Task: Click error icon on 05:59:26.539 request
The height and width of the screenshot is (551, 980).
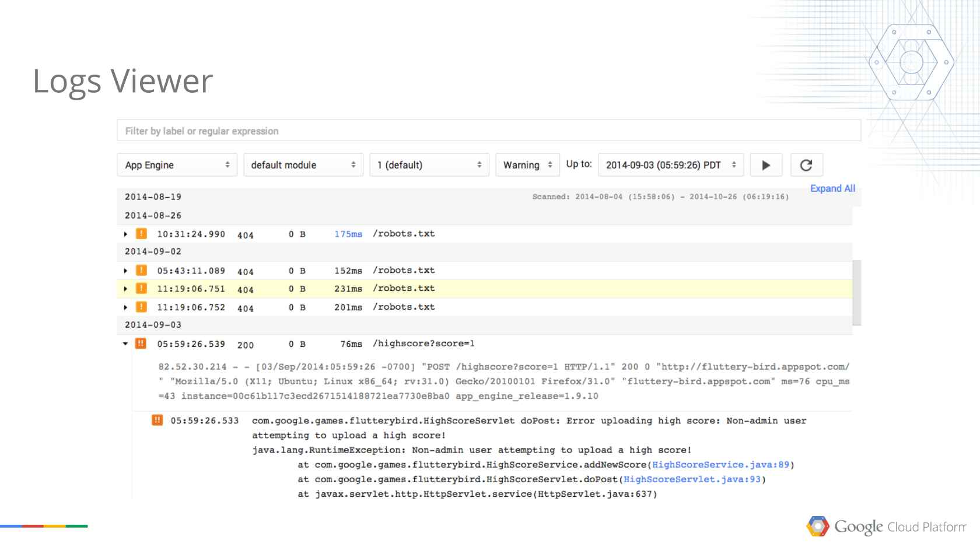Action: click(x=141, y=344)
